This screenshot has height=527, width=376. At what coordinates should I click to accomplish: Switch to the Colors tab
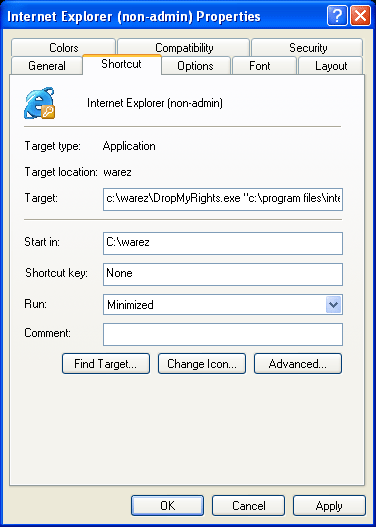64,48
